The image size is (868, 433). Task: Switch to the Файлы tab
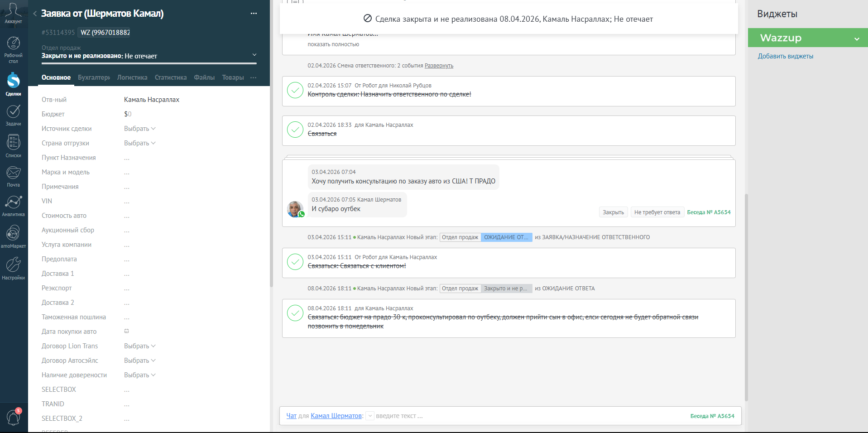204,77
